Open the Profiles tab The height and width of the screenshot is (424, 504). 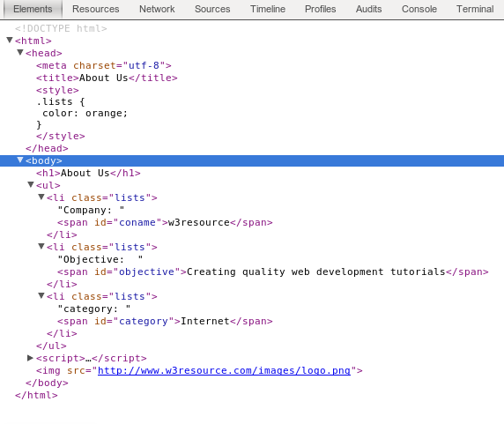tap(321, 9)
